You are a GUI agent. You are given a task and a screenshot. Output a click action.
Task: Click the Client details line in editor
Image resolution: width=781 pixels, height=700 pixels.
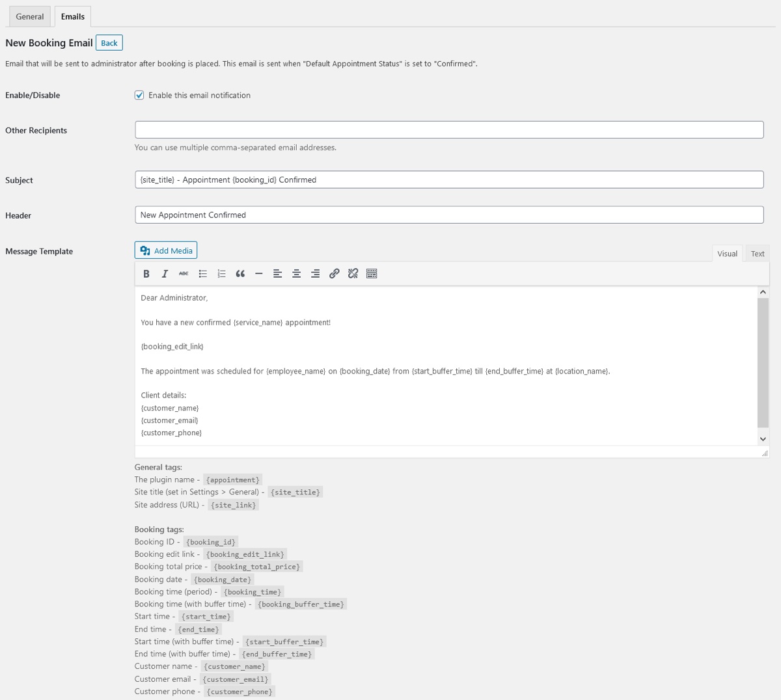coord(163,396)
